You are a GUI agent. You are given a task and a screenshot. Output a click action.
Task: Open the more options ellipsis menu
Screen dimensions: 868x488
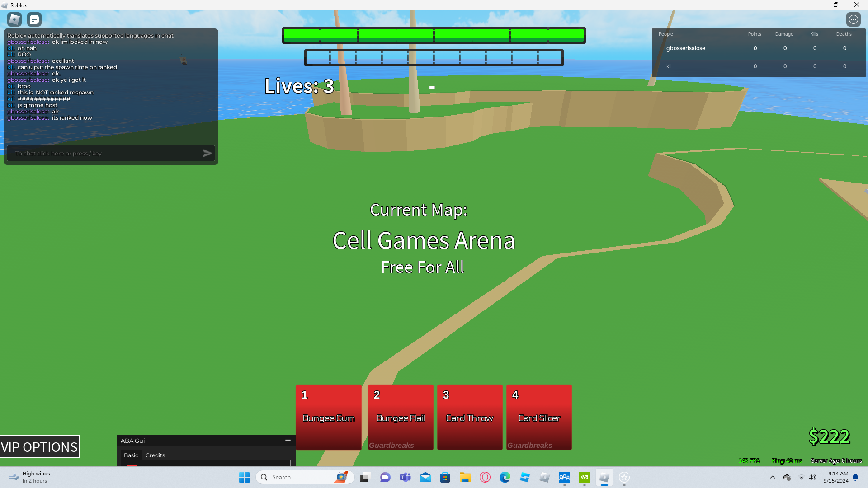click(853, 19)
